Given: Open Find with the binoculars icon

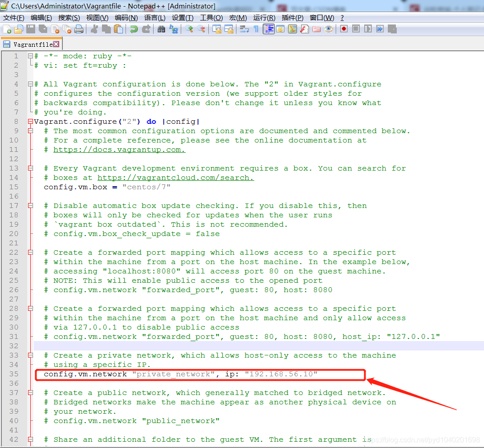Looking at the screenshot, I should [161, 29].
